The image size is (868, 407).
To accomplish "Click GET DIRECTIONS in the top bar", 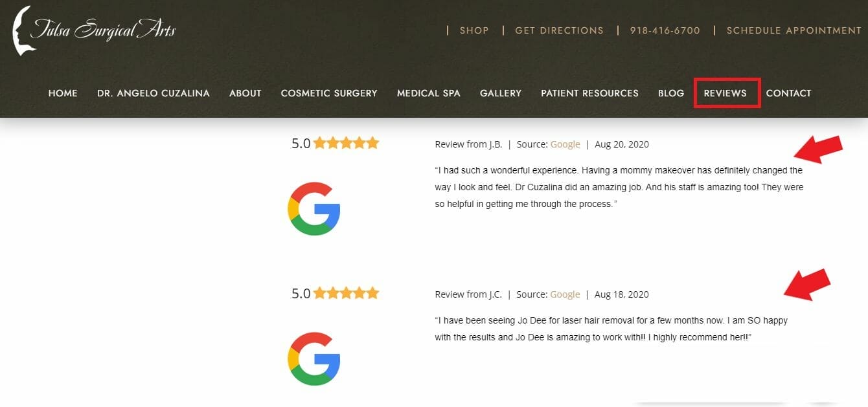I will pyautogui.click(x=559, y=30).
